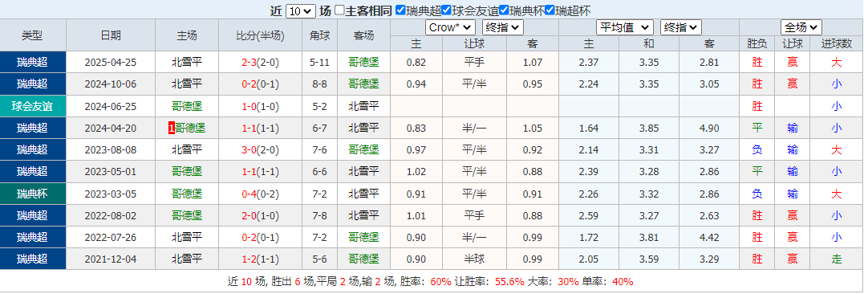Click home odds 1.64

(589, 129)
